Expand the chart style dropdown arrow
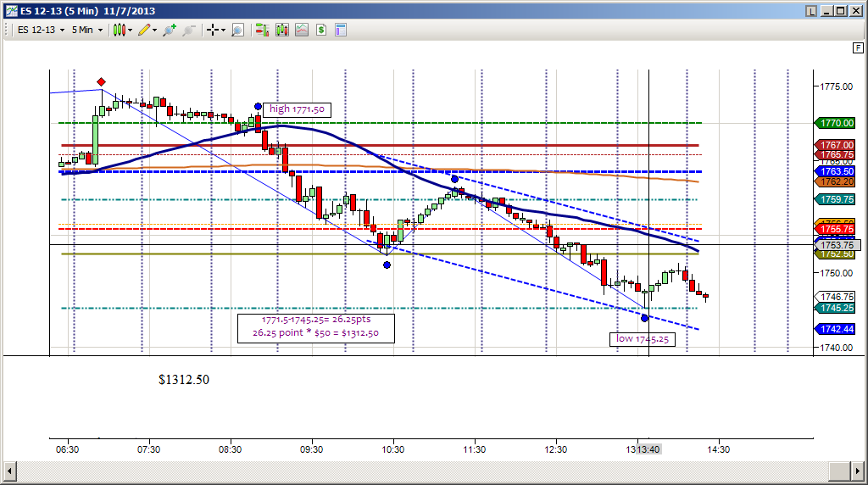This screenshot has height=485, width=868. pos(130,30)
